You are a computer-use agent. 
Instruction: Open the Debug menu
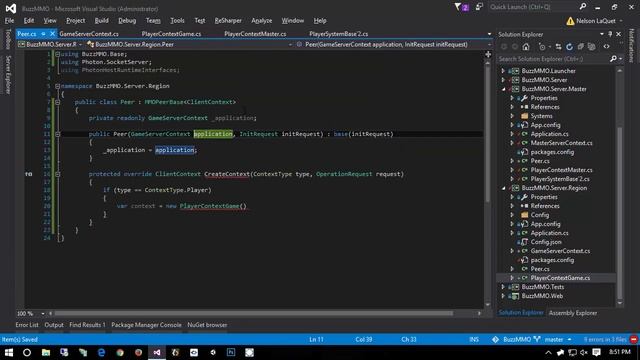[x=127, y=20]
